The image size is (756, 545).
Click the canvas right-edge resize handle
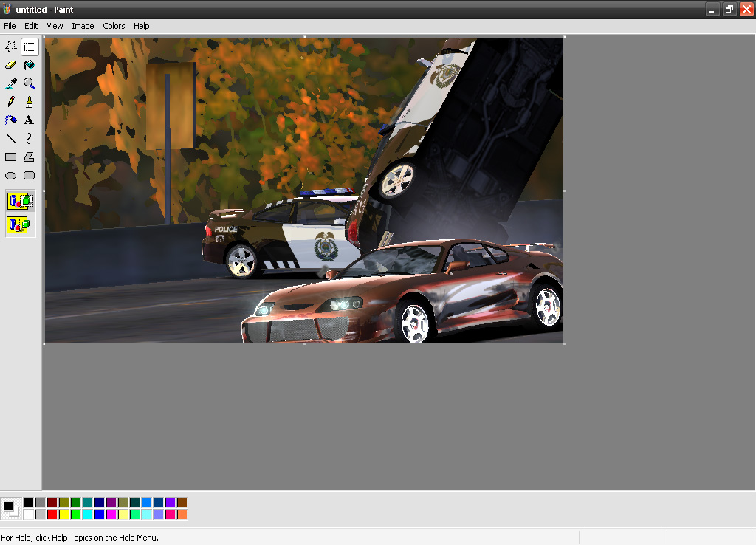pos(565,191)
